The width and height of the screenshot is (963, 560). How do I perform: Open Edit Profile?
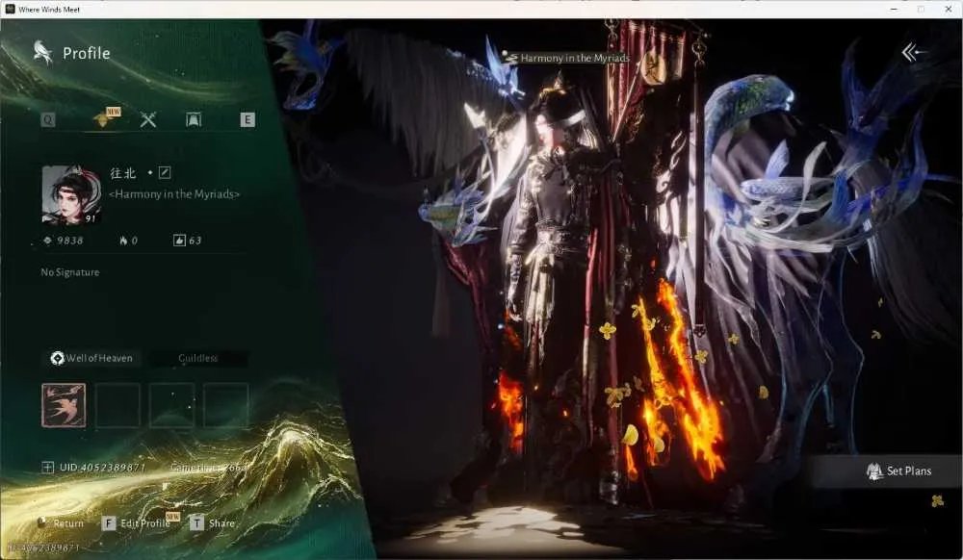[145, 523]
